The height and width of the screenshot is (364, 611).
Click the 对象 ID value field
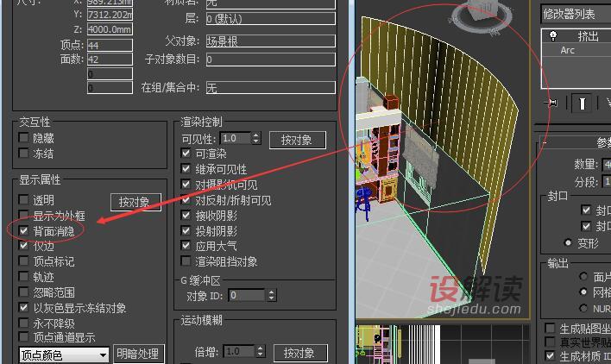point(248,295)
